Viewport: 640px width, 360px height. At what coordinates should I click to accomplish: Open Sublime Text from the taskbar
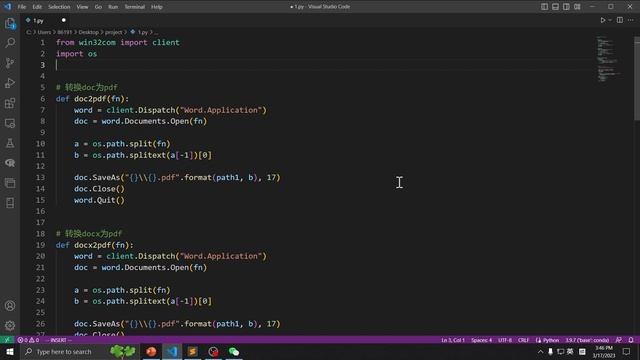coord(193,351)
